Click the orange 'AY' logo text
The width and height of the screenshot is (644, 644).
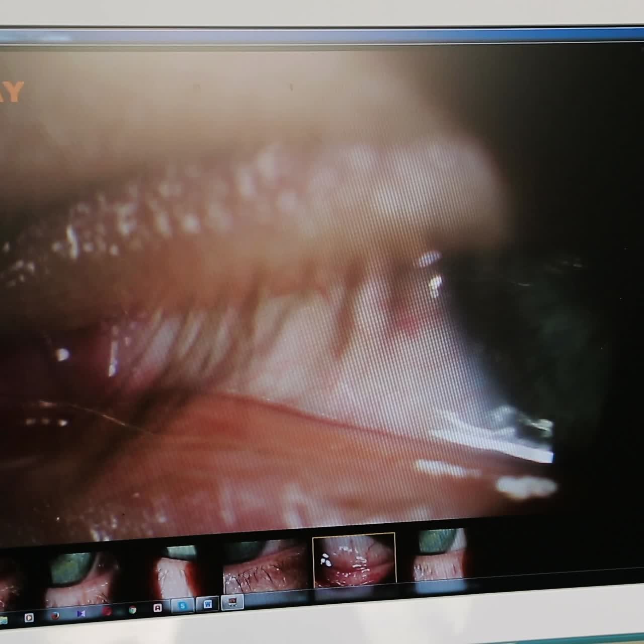[x=11, y=92]
